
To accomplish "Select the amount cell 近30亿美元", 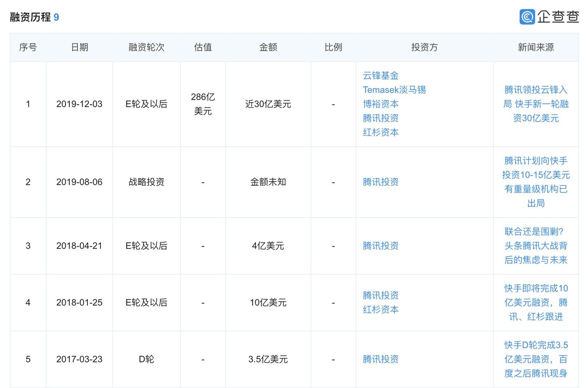I will coord(268,104).
